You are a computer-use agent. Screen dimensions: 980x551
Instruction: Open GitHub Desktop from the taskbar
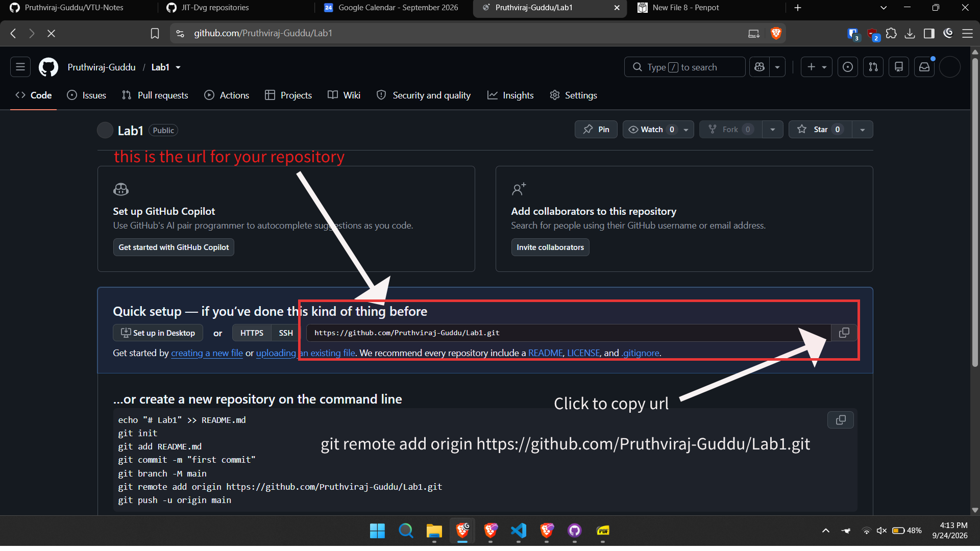point(575,531)
